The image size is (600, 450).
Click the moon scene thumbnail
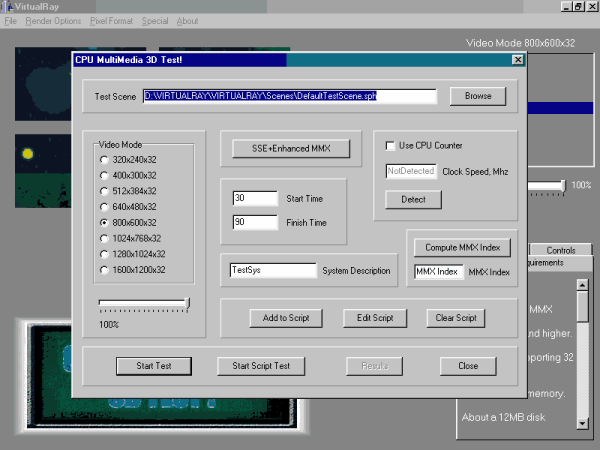coord(43,171)
